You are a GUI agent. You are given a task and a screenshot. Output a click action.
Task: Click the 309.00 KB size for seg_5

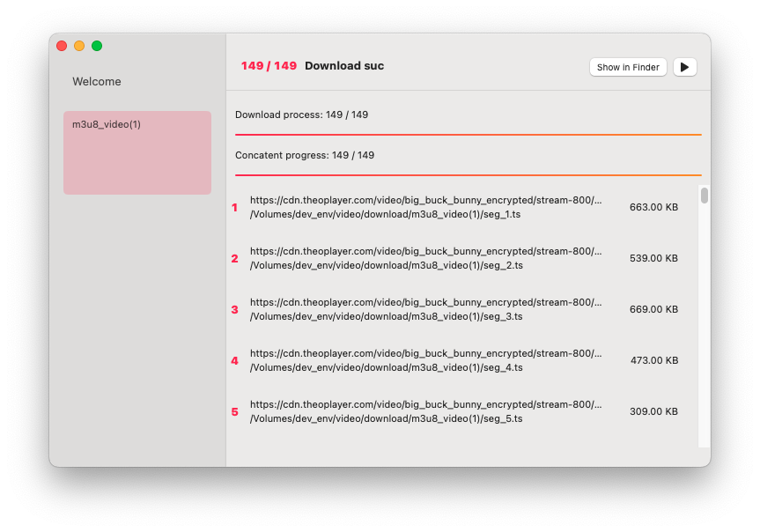click(x=653, y=411)
